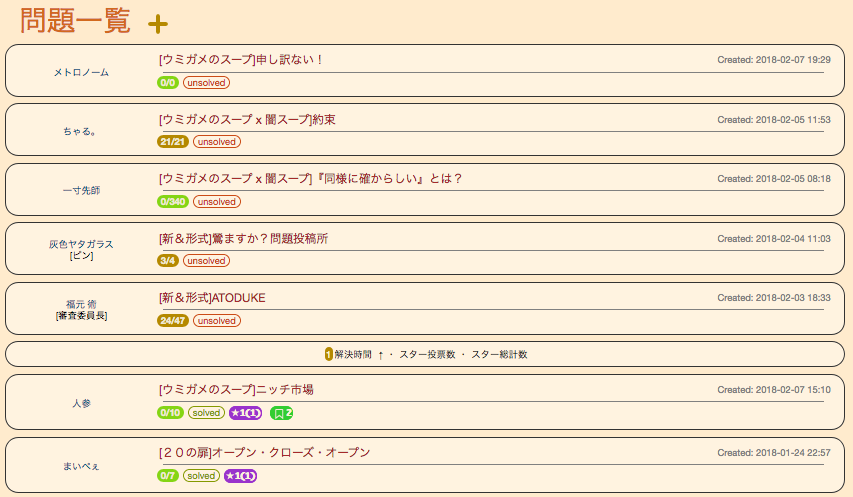
Task: Click the 0/7 count badge
Action: coord(168,476)
